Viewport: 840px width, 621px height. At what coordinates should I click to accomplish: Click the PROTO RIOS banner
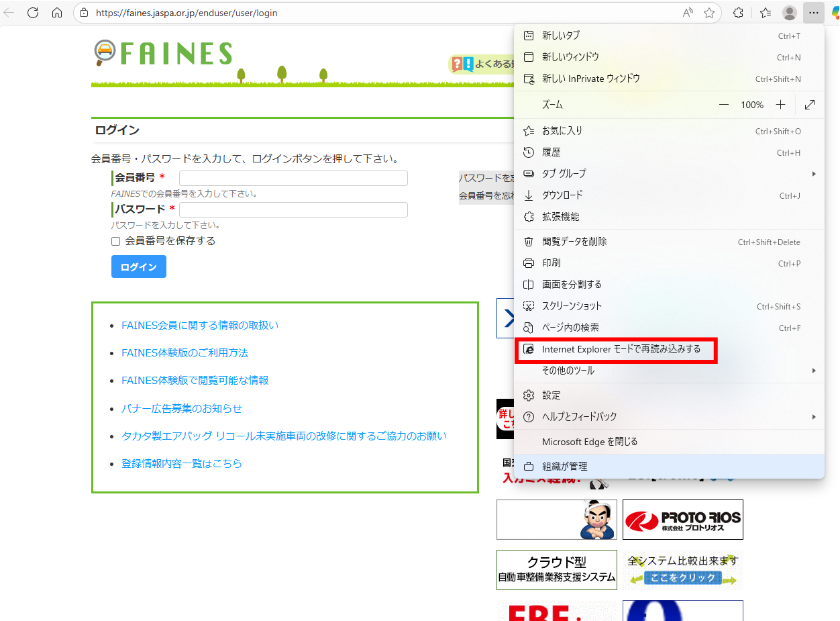pyautogui.click(x=683, y=520)
